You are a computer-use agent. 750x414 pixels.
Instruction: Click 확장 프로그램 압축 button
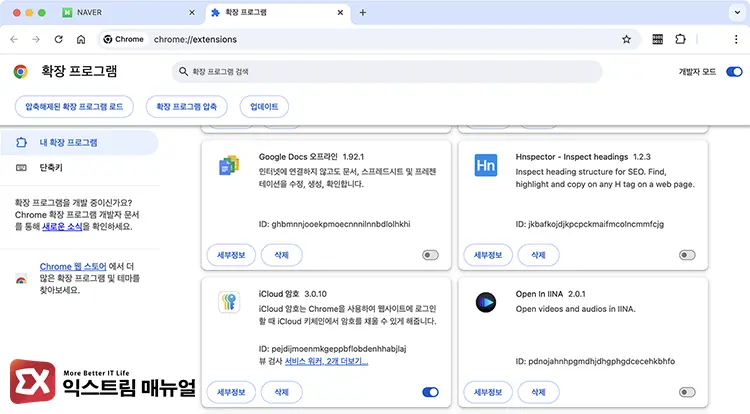pyautogui.click(x=187, y=107)
